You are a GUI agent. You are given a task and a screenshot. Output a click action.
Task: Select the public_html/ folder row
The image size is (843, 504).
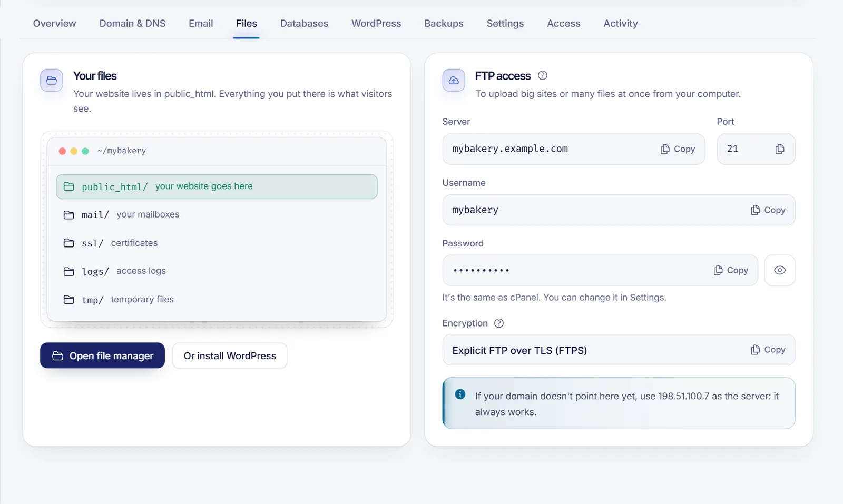point(217,186)
